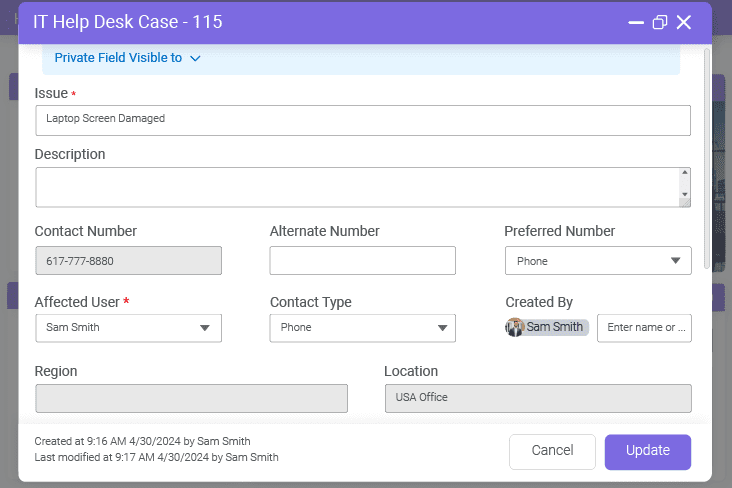Edit the Issue field Laptop Screen Damaged
Viewport: 732px width, 488px height.
363,120
